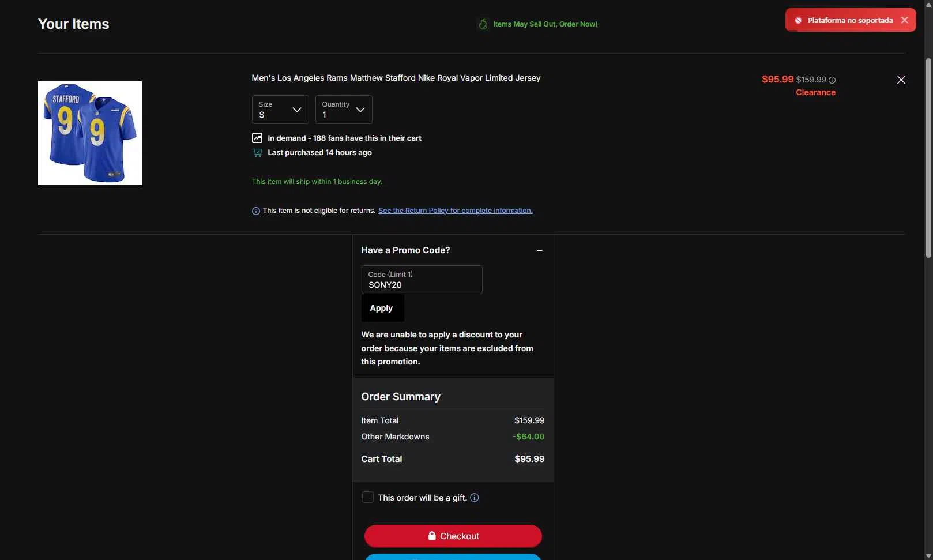Viewport: 933px width, 560px height.
Task: Click the info icon beside return eligibility note
Action: pos(256,211)
